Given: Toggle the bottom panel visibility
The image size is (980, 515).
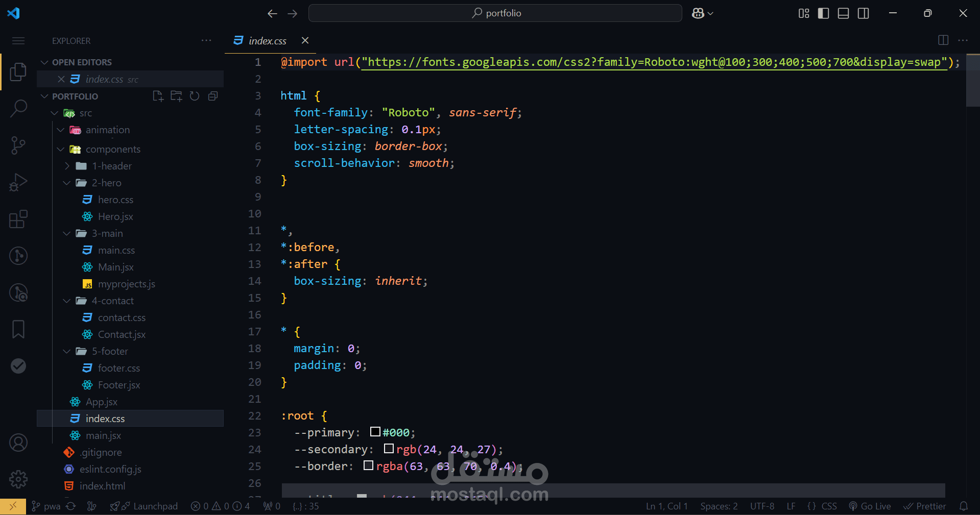Looking at the screenshot, I should 843,13.
